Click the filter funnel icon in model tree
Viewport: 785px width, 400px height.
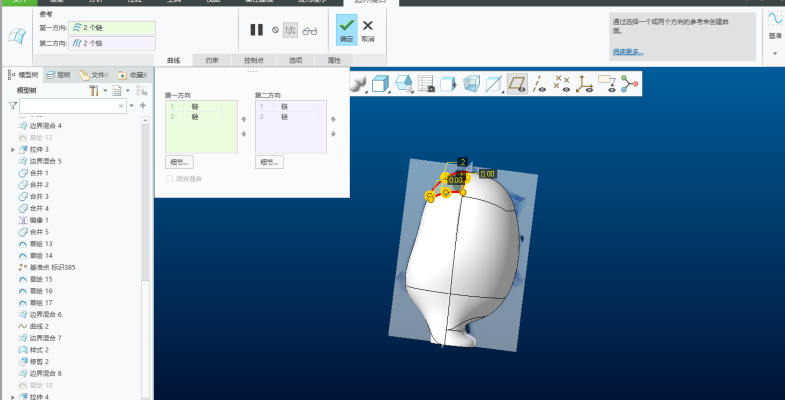tap(12, 105)
